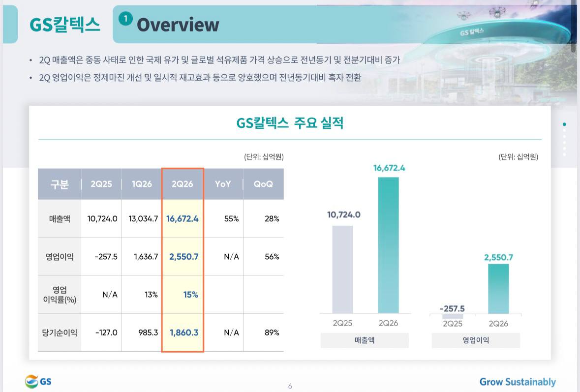Viewport: 580px width, 392px height.
Task: Click the small gray 2Q25 bar in 영업이익 chart
Action: [453, 317]
